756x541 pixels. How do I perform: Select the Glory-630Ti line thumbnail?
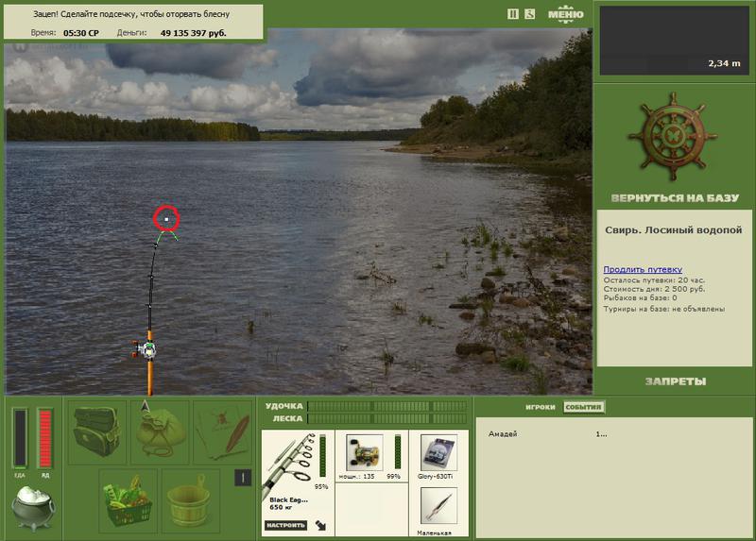(438, 452)
